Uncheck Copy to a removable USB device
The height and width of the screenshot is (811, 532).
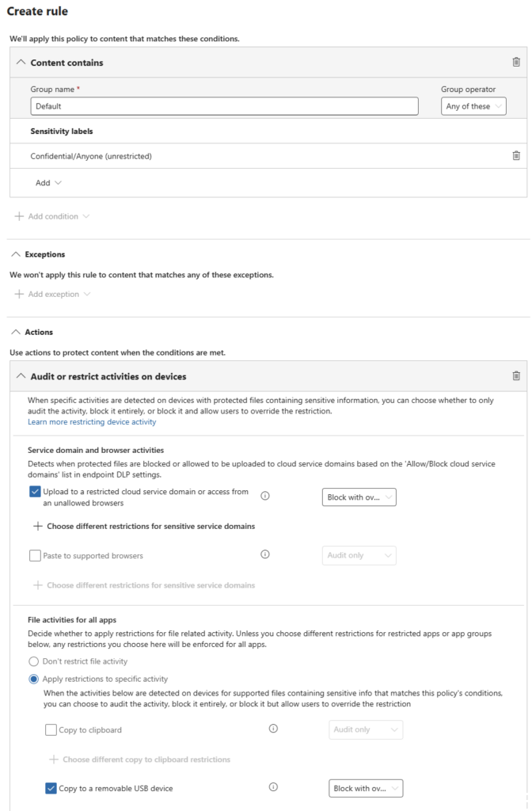51,788
